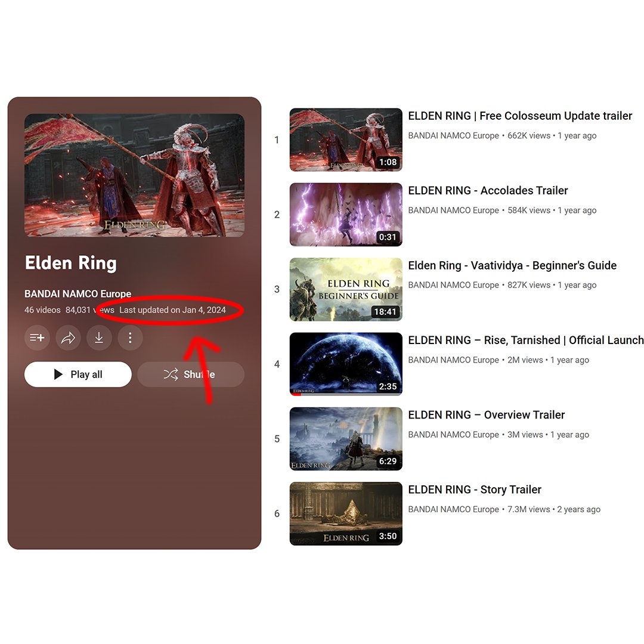Open the Vaatividya Beginner's Guide video title
The image size is (644, 644).
512,265
